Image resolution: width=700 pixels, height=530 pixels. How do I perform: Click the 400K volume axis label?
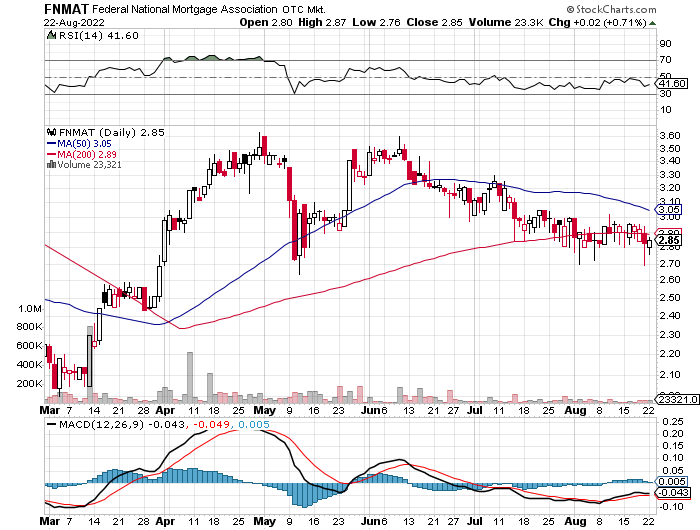[29, 364]
